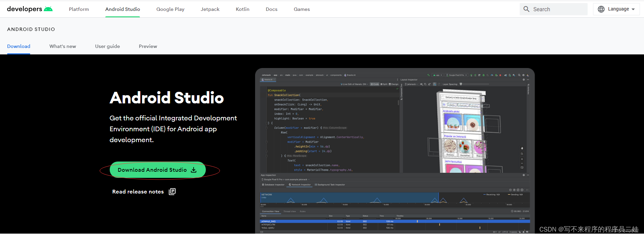Select the Network Inspector tab
Viewport: 644px width, 236px height.
(x=300, y=185)
